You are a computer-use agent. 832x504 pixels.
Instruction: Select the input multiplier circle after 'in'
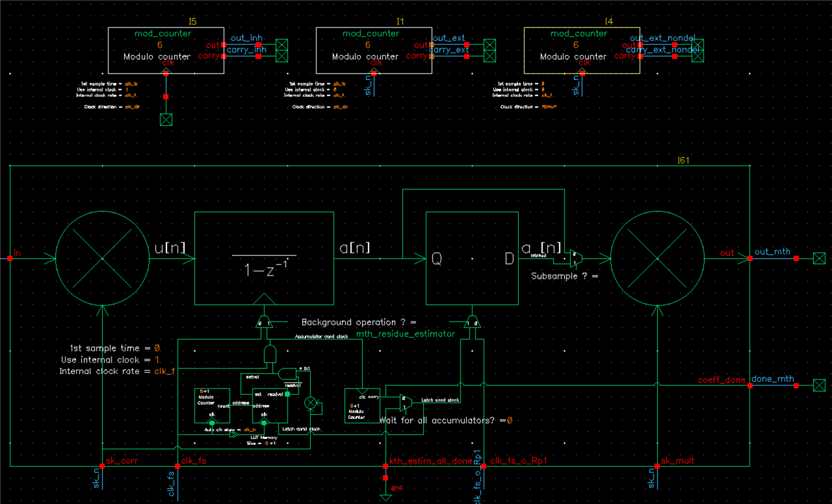tap(103, 258)
